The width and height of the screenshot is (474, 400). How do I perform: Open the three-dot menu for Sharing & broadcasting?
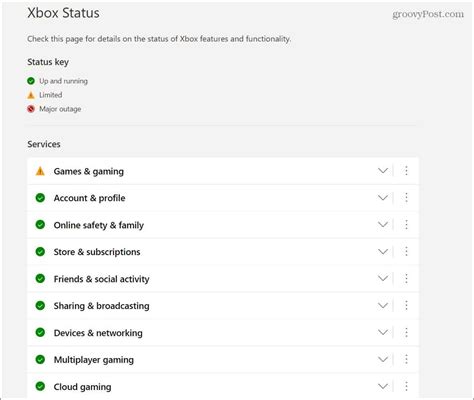point(406,305)
